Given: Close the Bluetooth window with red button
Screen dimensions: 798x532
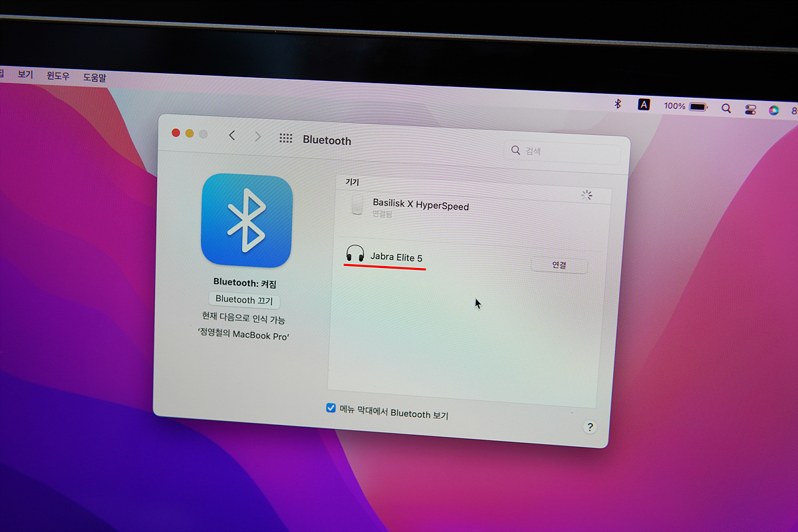Looking at the screenshot, I should (176, 132).
